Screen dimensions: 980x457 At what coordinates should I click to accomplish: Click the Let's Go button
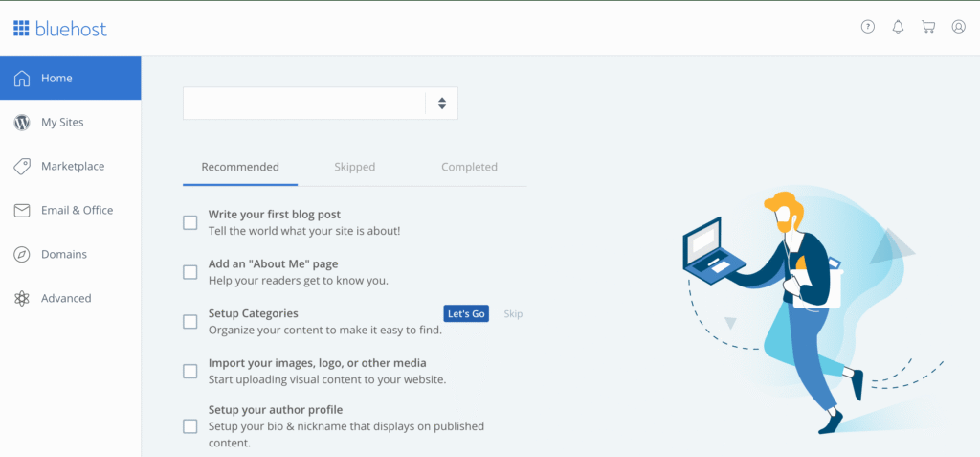pos(466,313)
